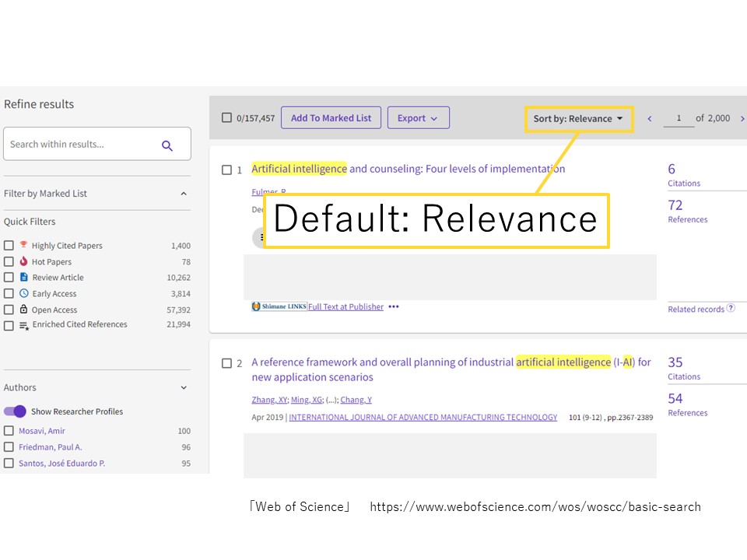Check the Highly Cited Papers filter

pos(9,245)
